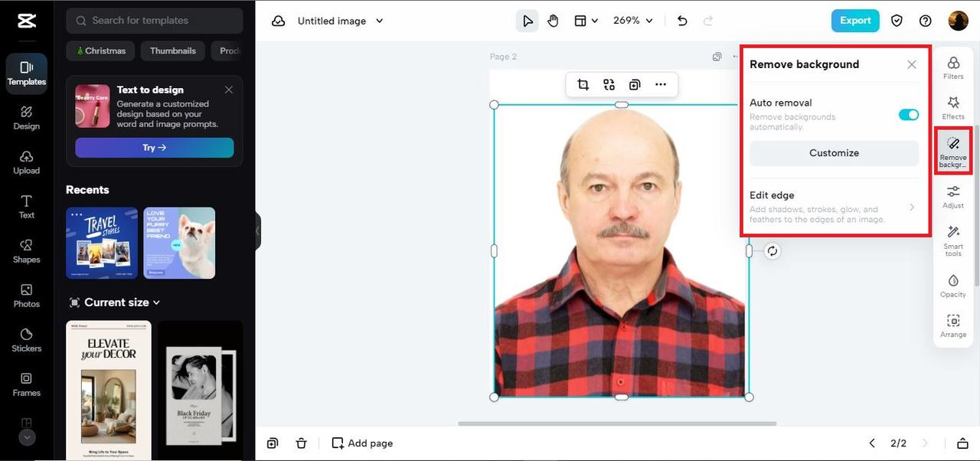The width and height of the screenshot is (980, 461).
Task: Expand more sidebar items with down chevron
Action: tap(27, 437)
